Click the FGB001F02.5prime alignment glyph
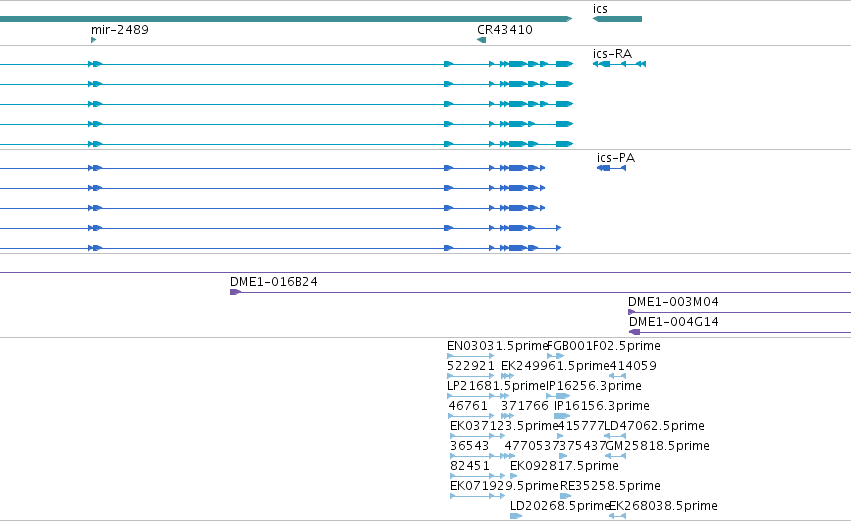The width and height of the screenshot is (851, 521). (556, 356)
